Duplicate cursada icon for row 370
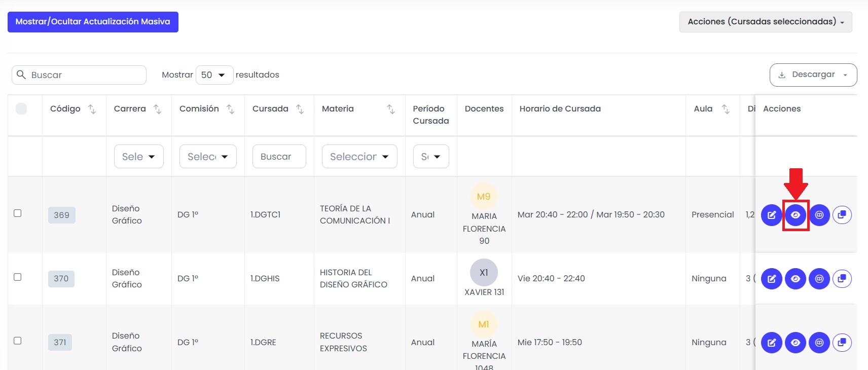Screen dimensions: 868x370 [x=842, y=279]
